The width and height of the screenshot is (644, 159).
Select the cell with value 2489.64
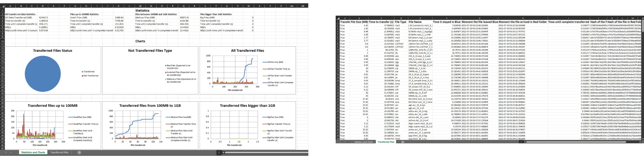tap(119, 18)
